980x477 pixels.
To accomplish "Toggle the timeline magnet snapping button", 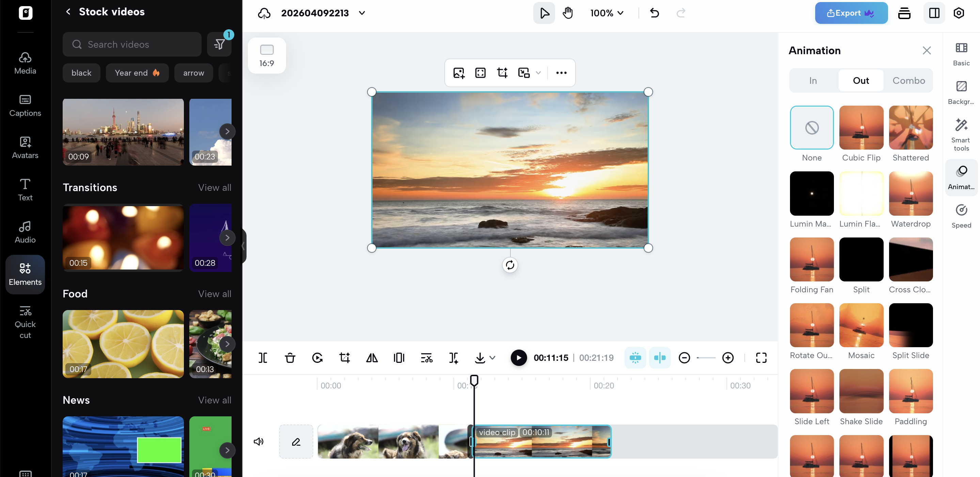I will click(635, 357).
